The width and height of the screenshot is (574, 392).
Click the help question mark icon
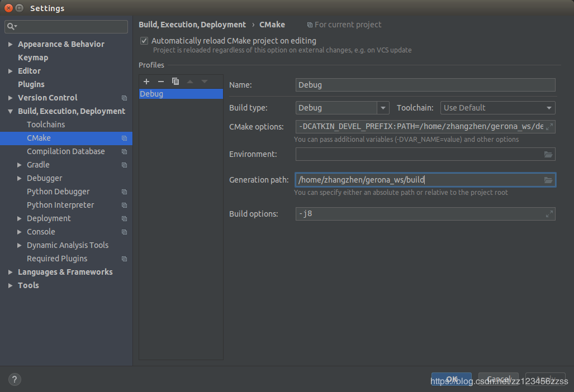click(x=15, y=380)
